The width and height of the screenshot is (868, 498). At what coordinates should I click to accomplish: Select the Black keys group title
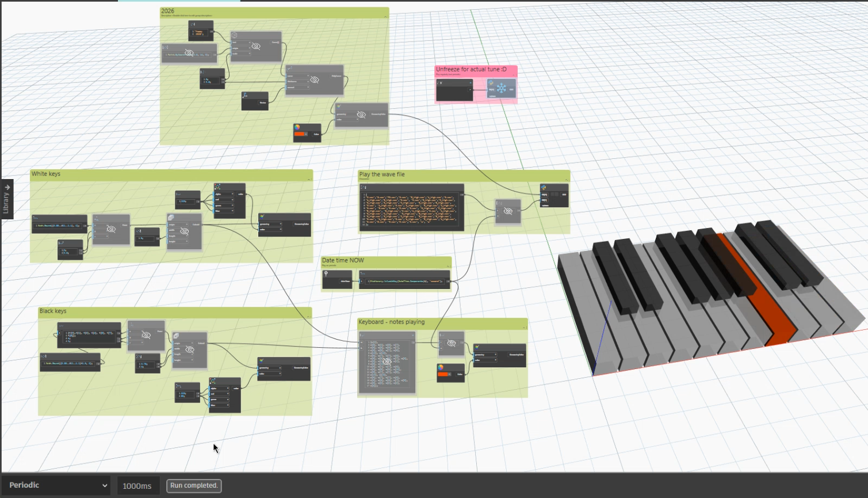pos(53,311)
